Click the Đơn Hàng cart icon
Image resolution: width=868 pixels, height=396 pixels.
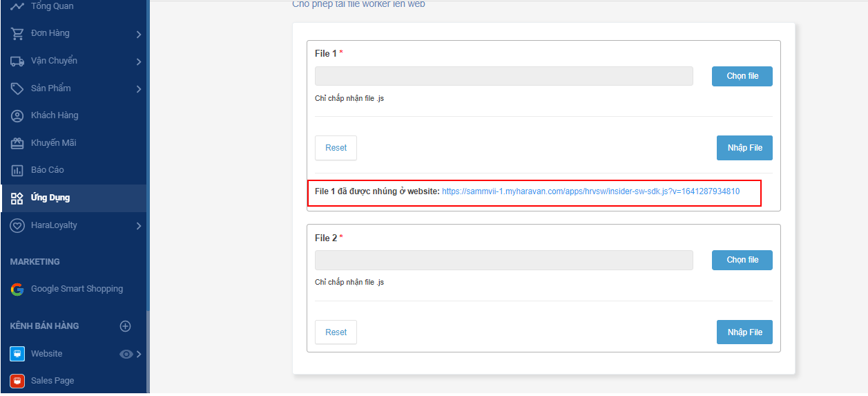[x=17, y=34]
